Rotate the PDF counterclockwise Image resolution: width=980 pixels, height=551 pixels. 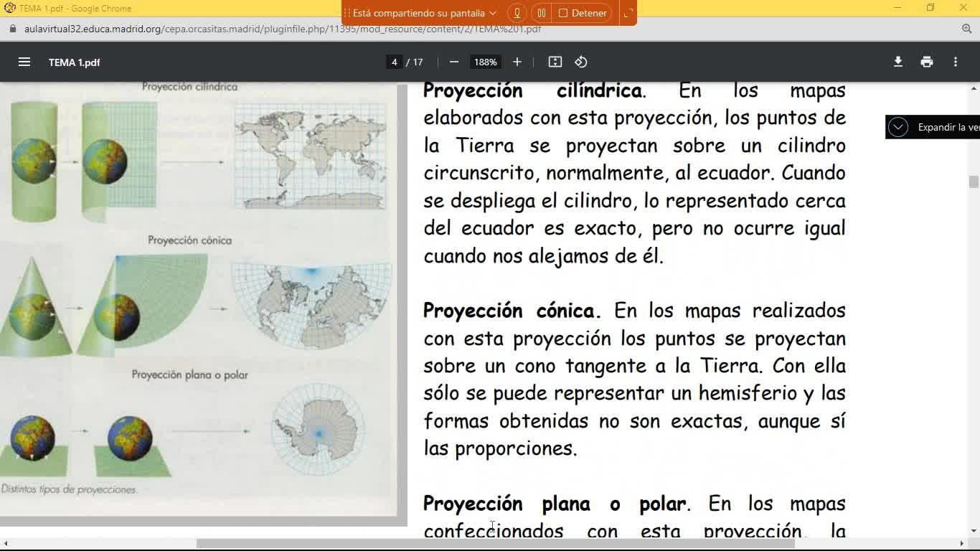click(581, 62)
